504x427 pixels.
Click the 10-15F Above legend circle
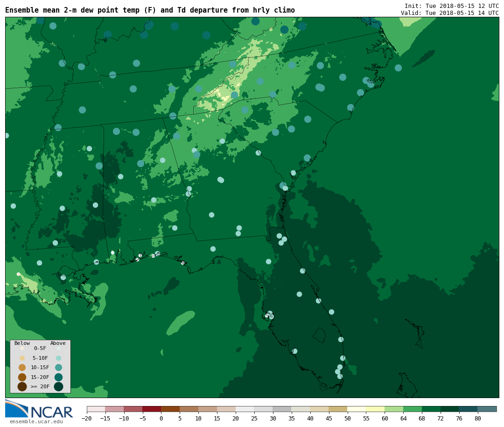[x=58, y=367]
